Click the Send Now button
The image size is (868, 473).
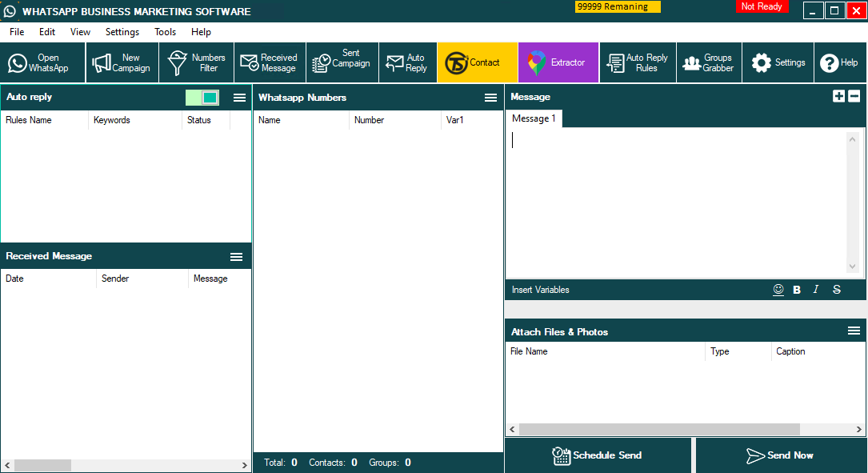[781, 455]
